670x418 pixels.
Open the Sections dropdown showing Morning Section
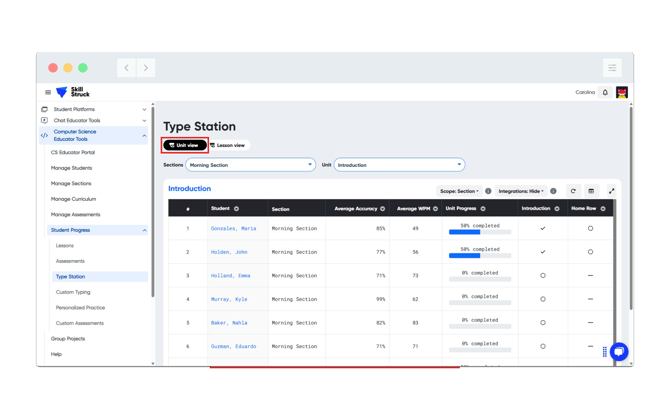[250, 165]
